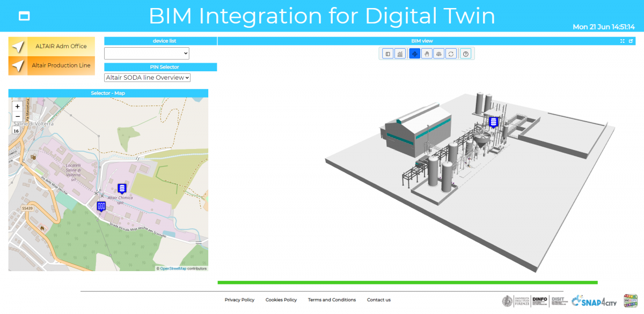Image resolution: width=644 pixels, height=314 pixels.
Task: Open the Privacy Policy link
Action: (239, 300)
